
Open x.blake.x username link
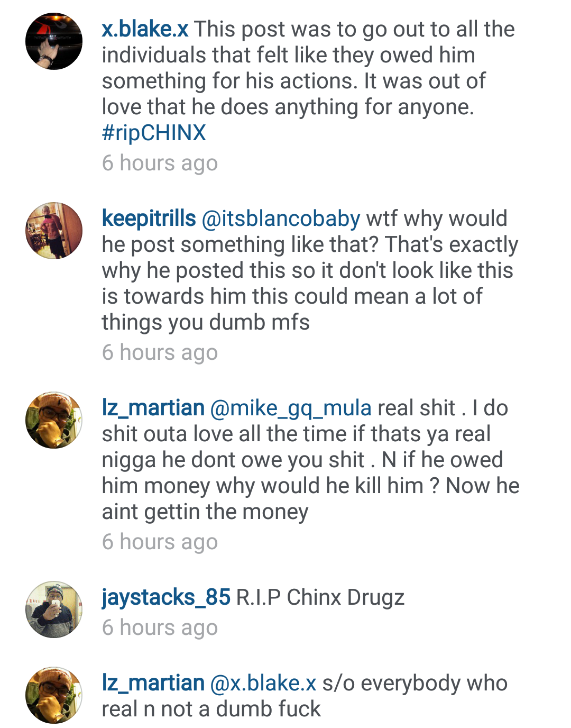tap(145, 29)
